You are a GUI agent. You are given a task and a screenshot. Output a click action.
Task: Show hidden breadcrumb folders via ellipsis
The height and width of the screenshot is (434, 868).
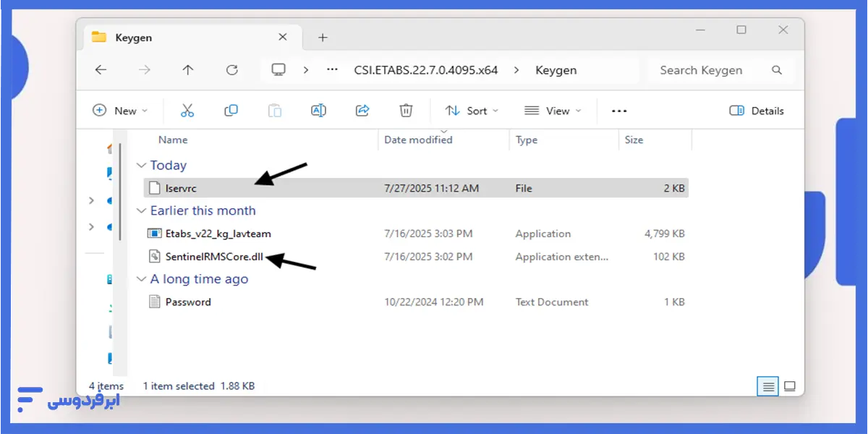tap(332, 70)
